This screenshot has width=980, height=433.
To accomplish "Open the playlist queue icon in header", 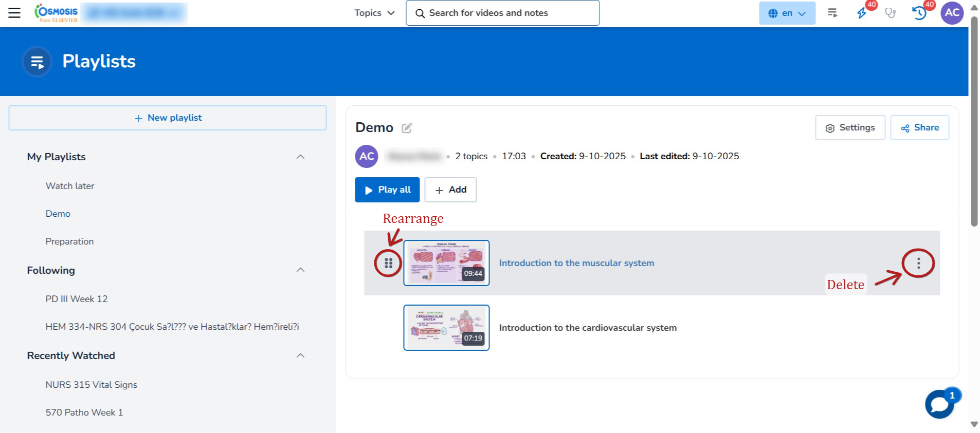I will 832,13.
